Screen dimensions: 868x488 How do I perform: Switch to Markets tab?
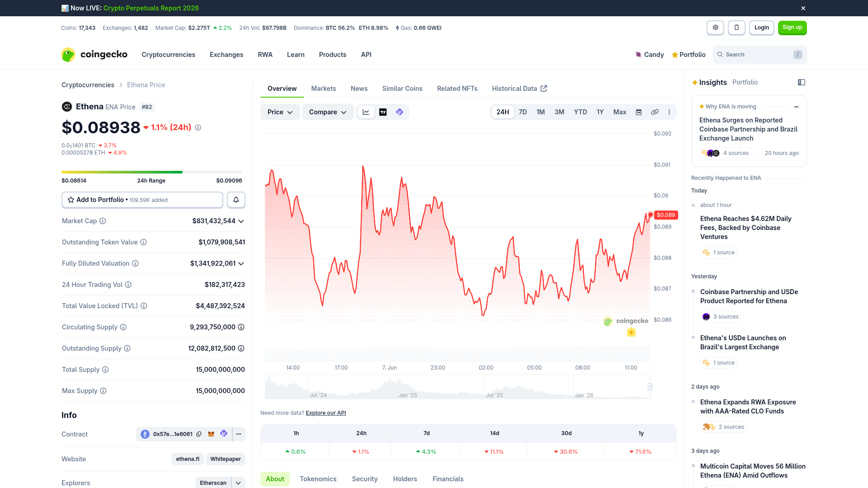[x=324, y=89]
